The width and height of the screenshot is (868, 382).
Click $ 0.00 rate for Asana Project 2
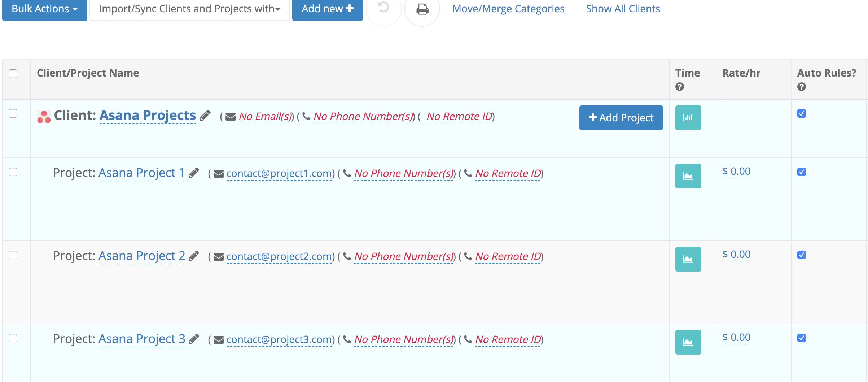[x=736, y=255]
